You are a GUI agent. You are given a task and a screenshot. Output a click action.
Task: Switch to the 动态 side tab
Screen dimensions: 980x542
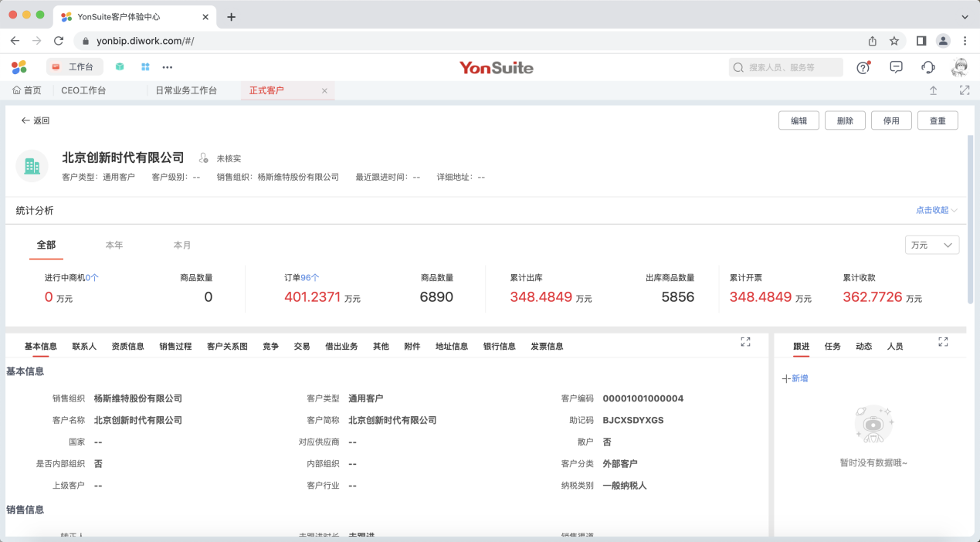(x=863, y=347)
